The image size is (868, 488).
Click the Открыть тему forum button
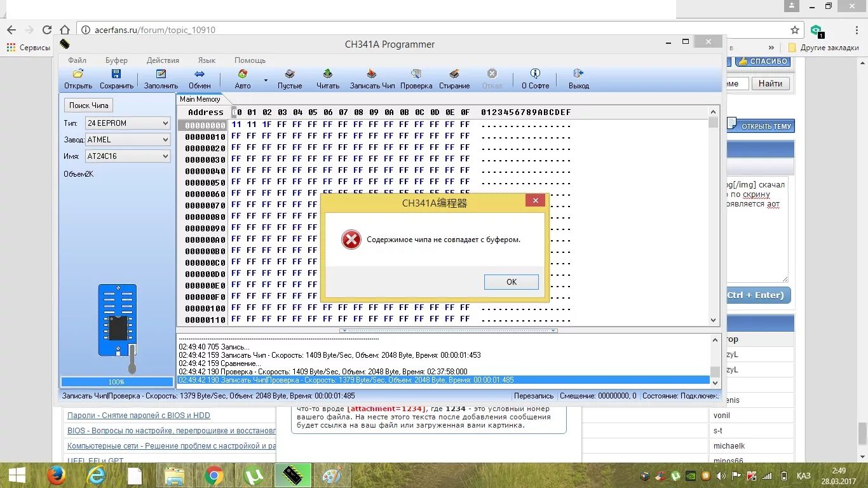[761, 126]
